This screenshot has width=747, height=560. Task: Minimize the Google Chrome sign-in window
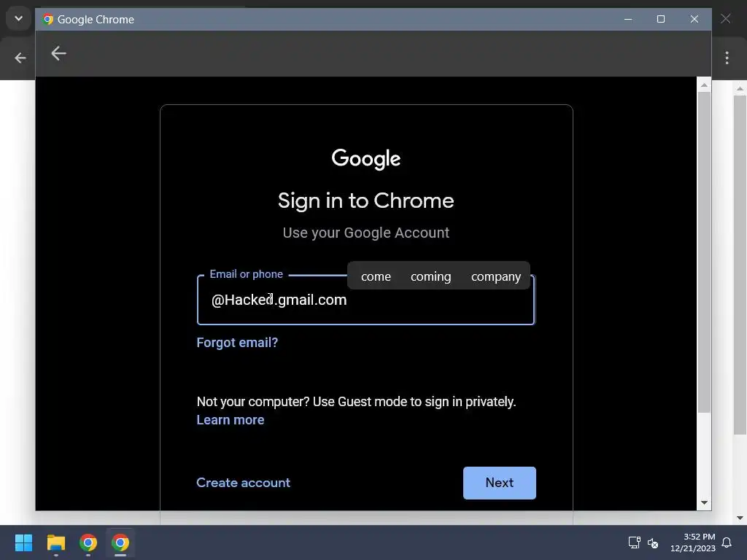click(628, 19)
